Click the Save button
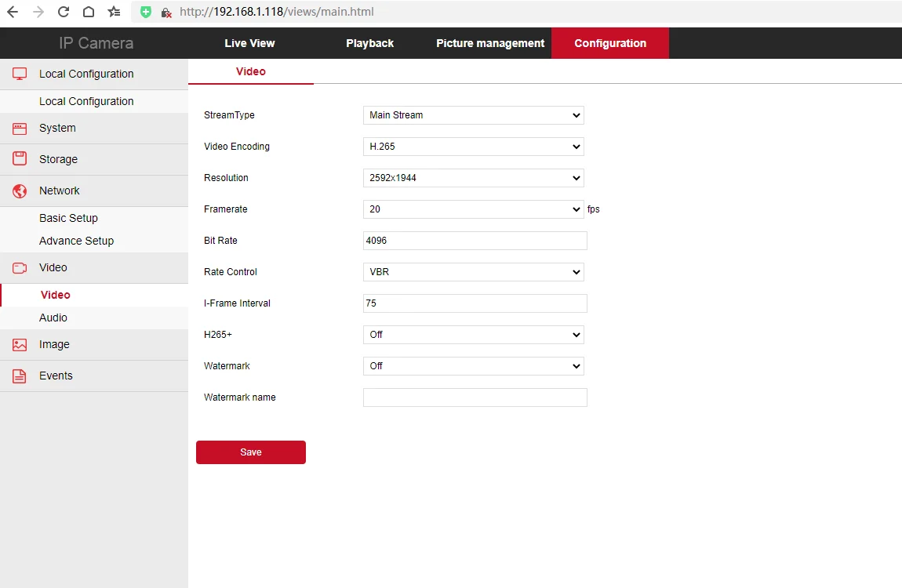902x588 pixels. pyautogui.click(x=251, y=452)
